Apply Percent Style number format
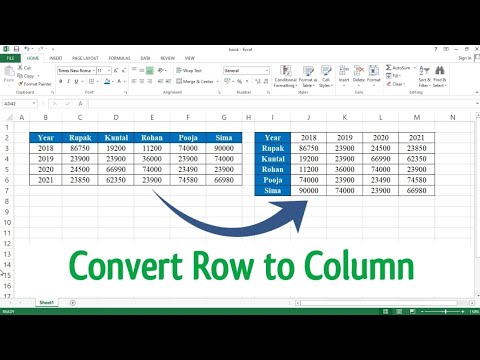 coord(239,81)
